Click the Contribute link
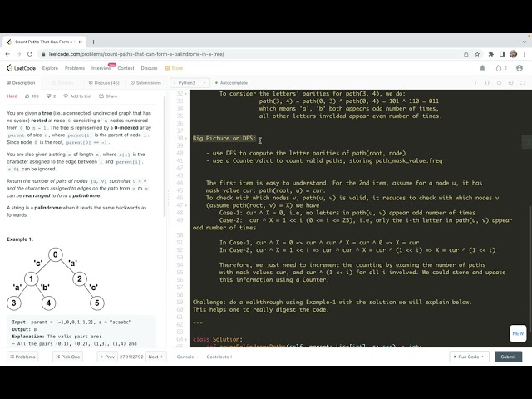The height and width of the screenshot is (399, 532). point(219,357)
